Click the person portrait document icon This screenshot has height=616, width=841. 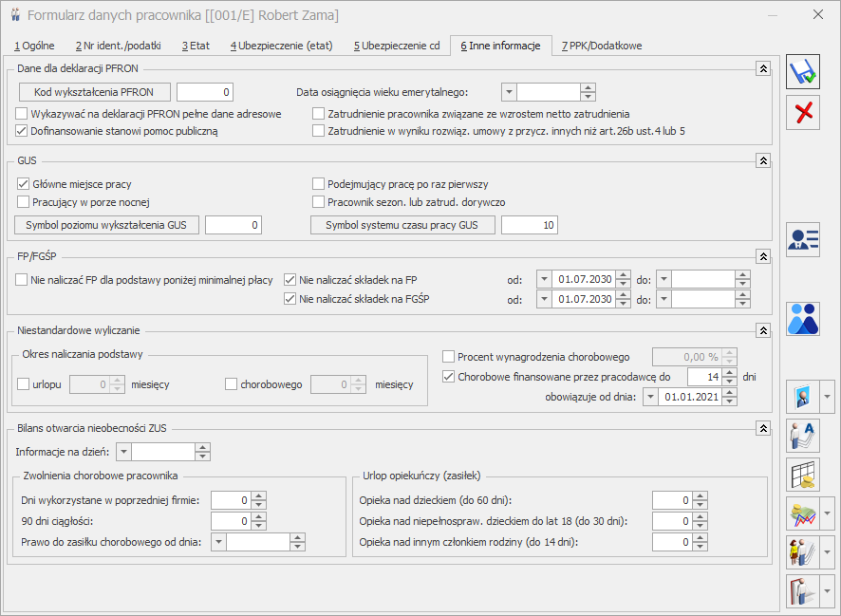[803, 397]
